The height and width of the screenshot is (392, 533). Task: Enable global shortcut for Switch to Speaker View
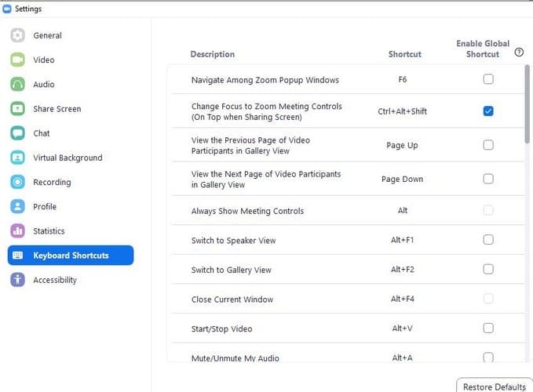(488, 240)
